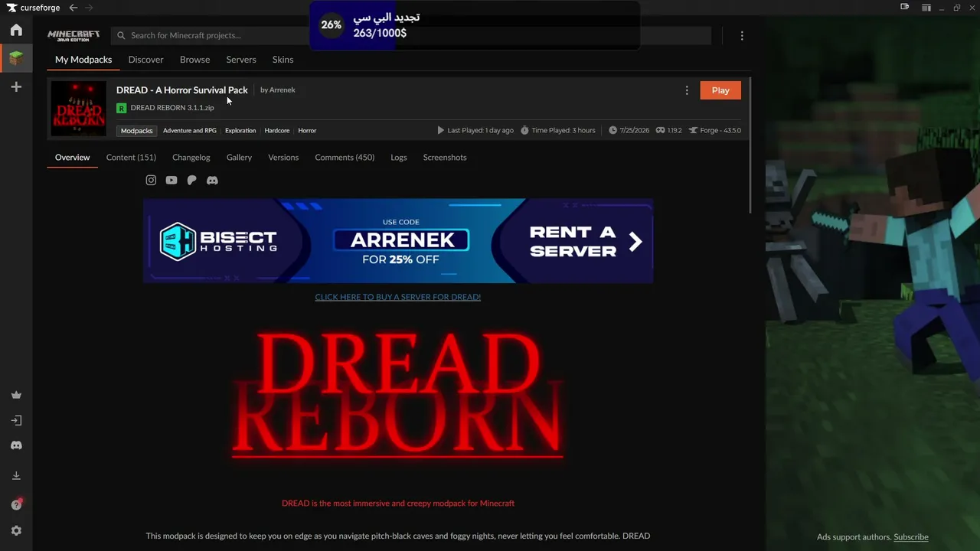Switch to the My Modpacks tab

click(x=83, y=60)
